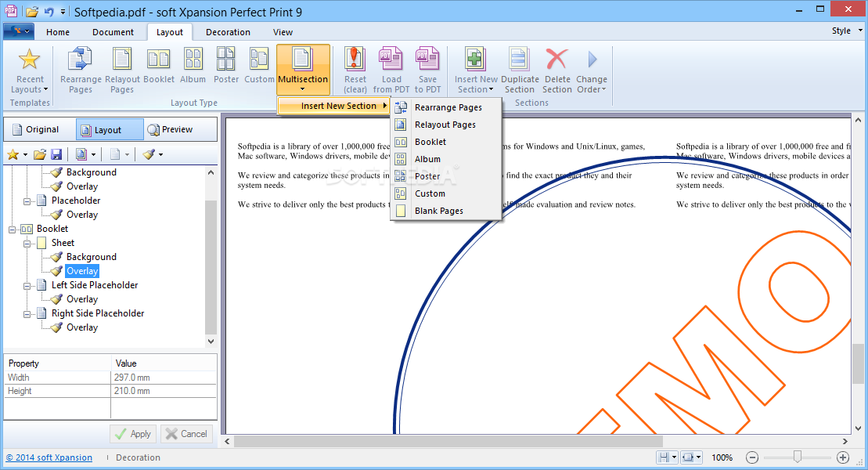The image size is (868, 470).
Task: Select Right Side Placeholder item
Action: [98, 313]
